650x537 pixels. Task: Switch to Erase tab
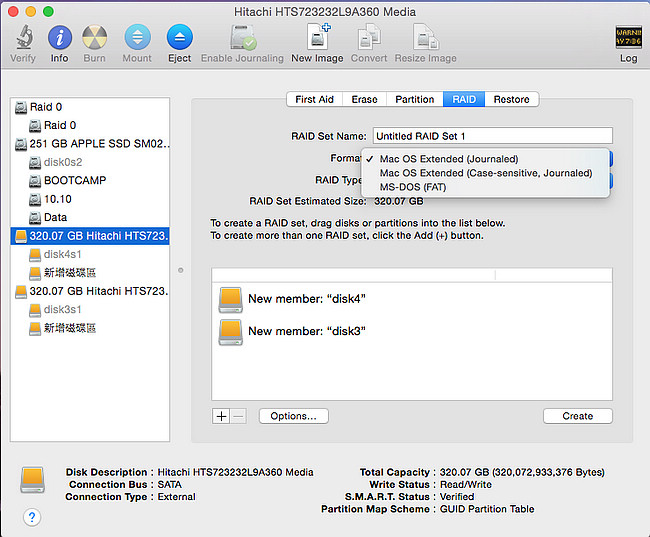tap(364, 100)
